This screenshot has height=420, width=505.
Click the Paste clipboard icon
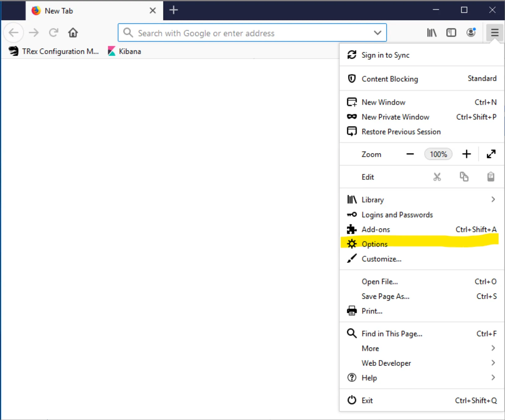[x=491, y=177]
